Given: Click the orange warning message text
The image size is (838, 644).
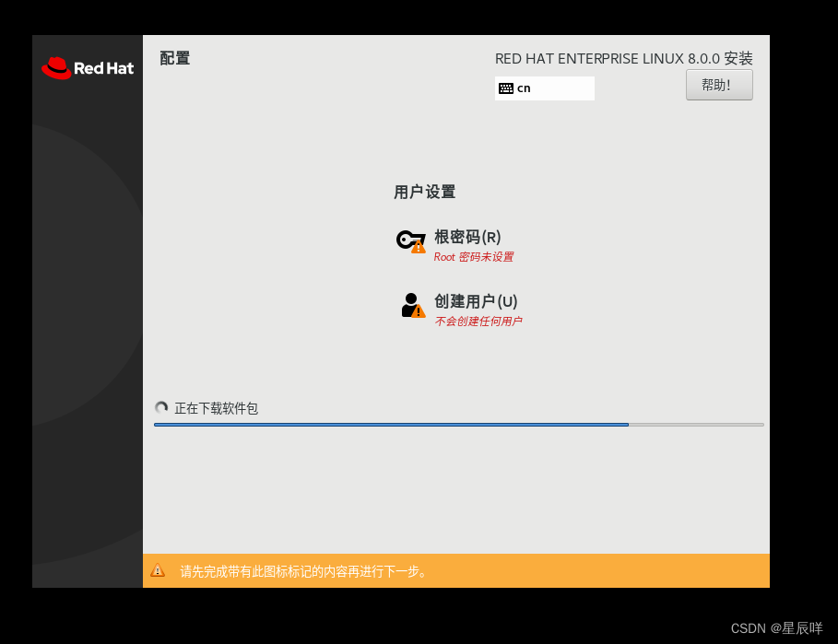Looking at the screenshot, I should (x=304, y=571).
